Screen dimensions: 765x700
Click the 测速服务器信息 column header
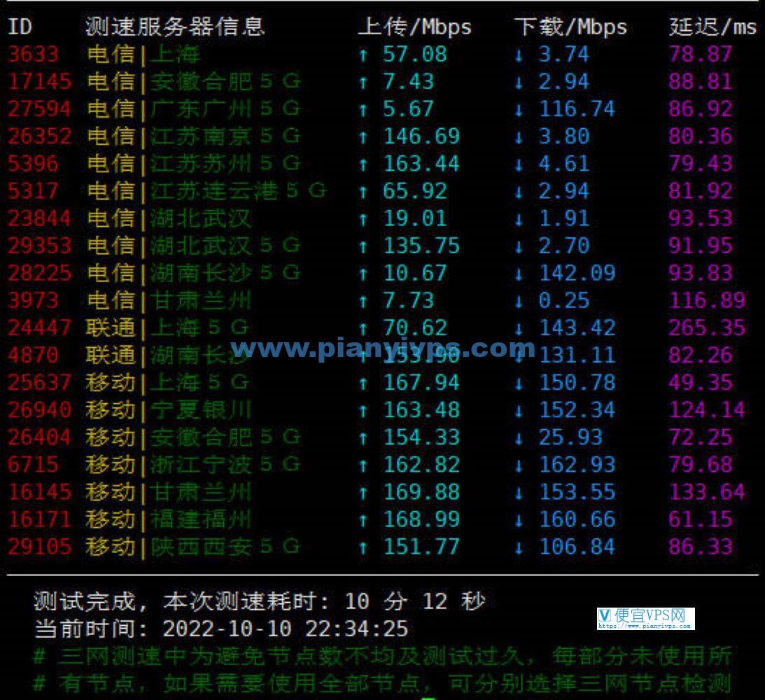click(x=175, y=27)
